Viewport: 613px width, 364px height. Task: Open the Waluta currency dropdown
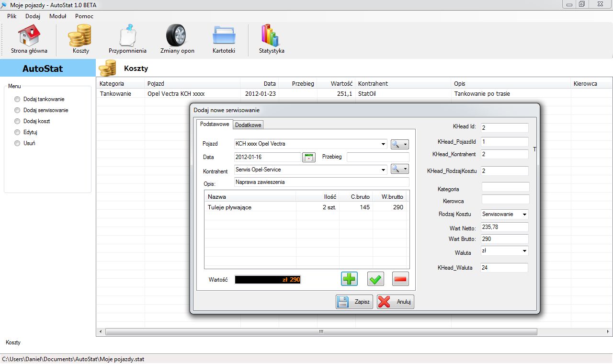coord(524,251)
